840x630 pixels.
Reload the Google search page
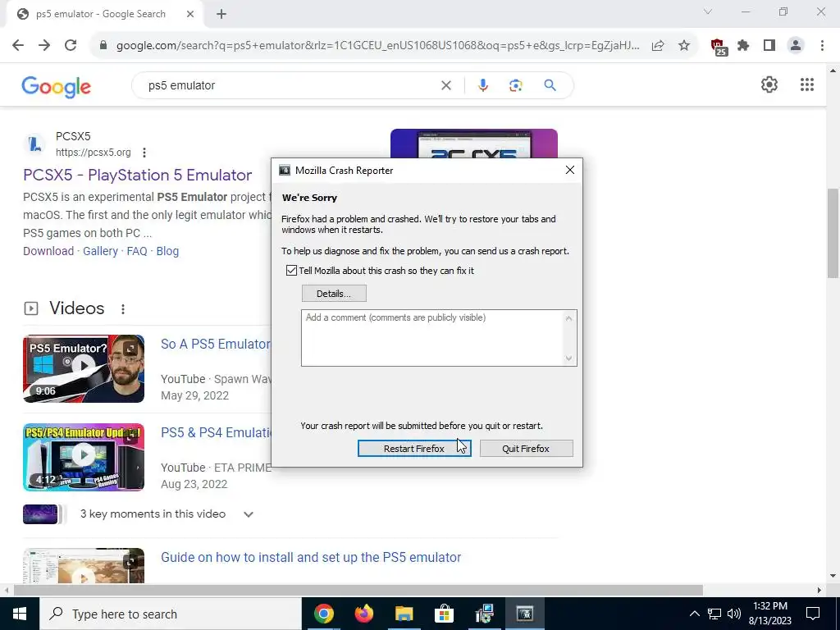tap(71, 46)
